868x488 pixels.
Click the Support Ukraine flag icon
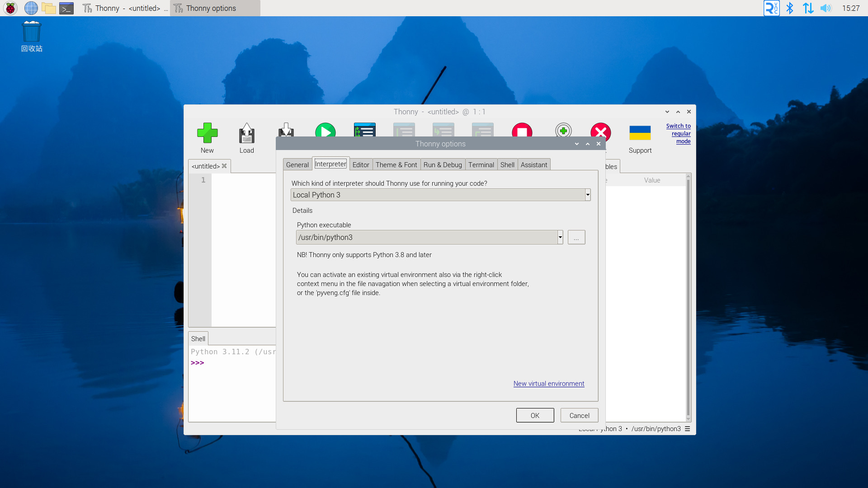coord(640,133)
